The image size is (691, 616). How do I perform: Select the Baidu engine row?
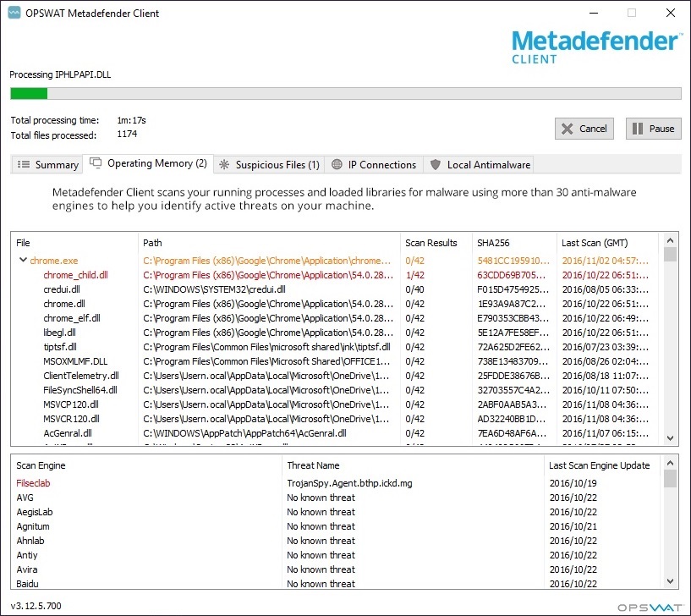point(337,583)
